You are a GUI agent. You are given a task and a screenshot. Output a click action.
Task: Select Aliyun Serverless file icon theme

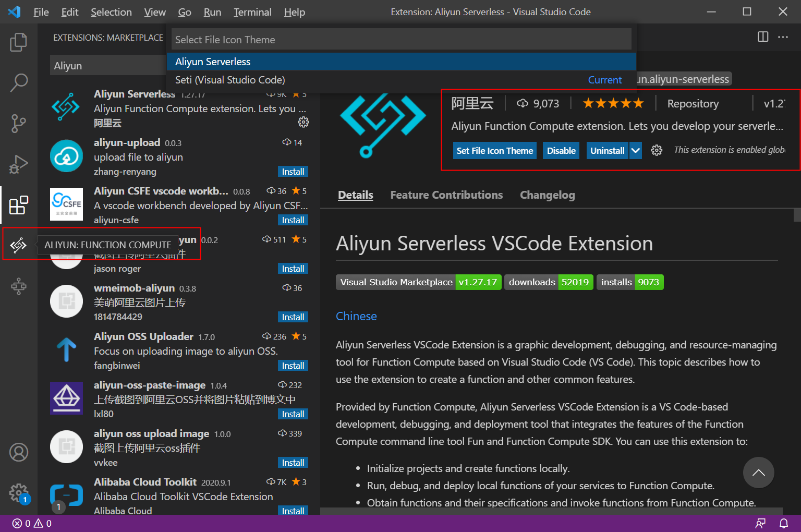pyautogui.click(x=402, y=62)
